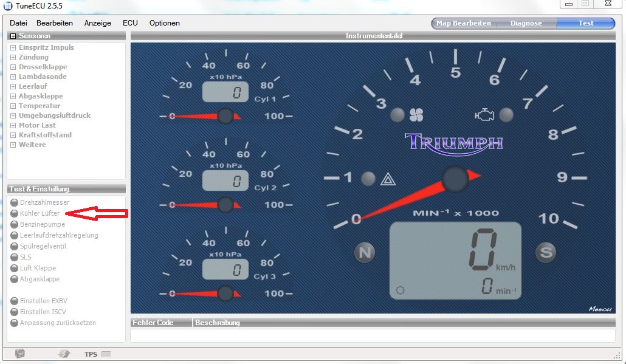Minimize the TuneECU window
Screen dimensions: 626x364
tap(569, 4)
